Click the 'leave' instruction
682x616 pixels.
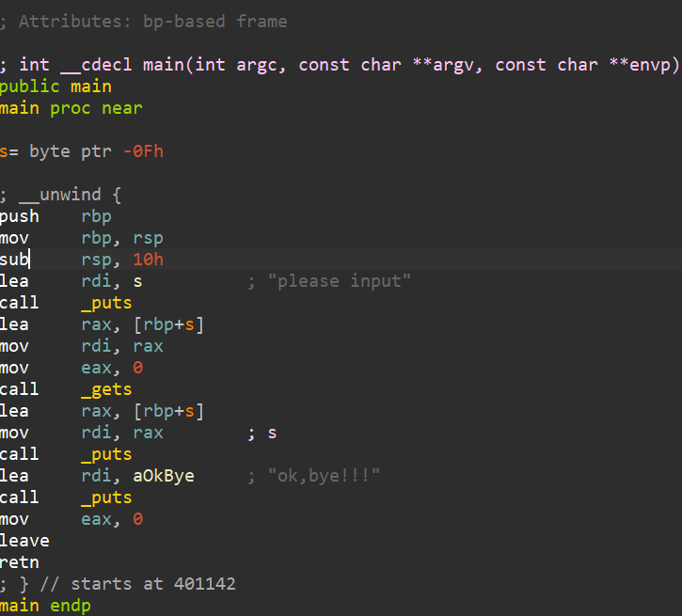coord(24,541)
